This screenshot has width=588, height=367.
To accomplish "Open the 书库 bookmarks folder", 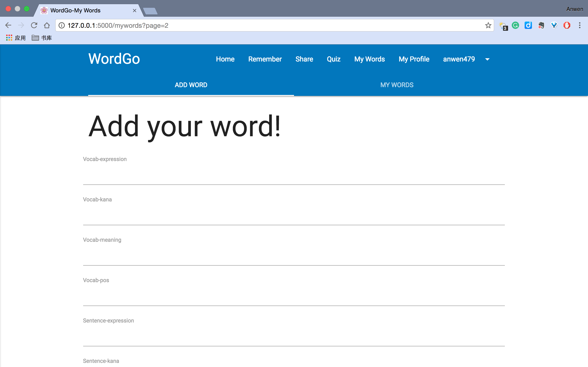I will coord(42,38).
